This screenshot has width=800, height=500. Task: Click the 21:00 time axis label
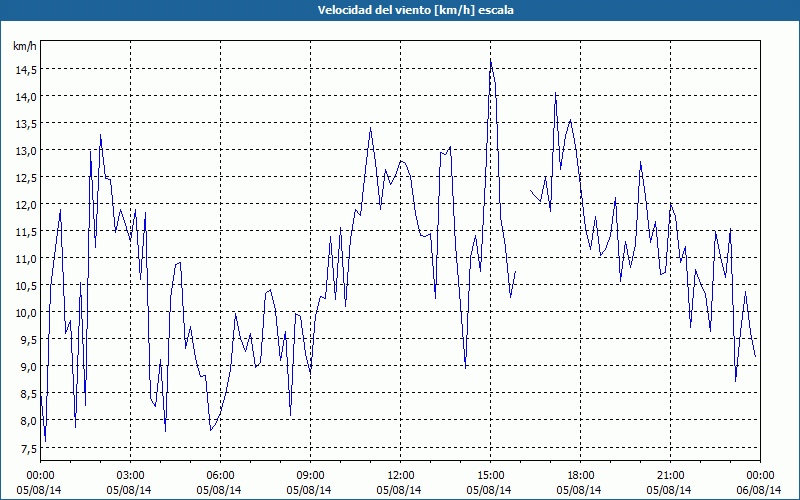670,476
